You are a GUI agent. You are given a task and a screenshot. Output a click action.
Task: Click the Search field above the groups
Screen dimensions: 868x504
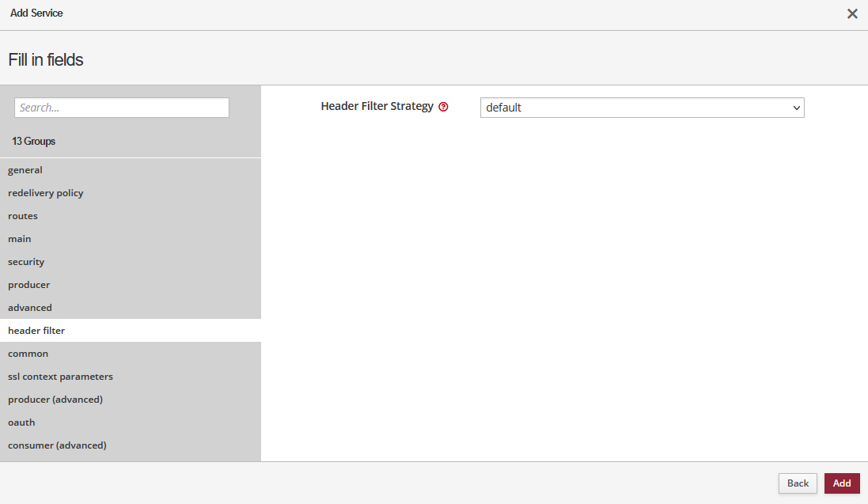tap(121, 107)
